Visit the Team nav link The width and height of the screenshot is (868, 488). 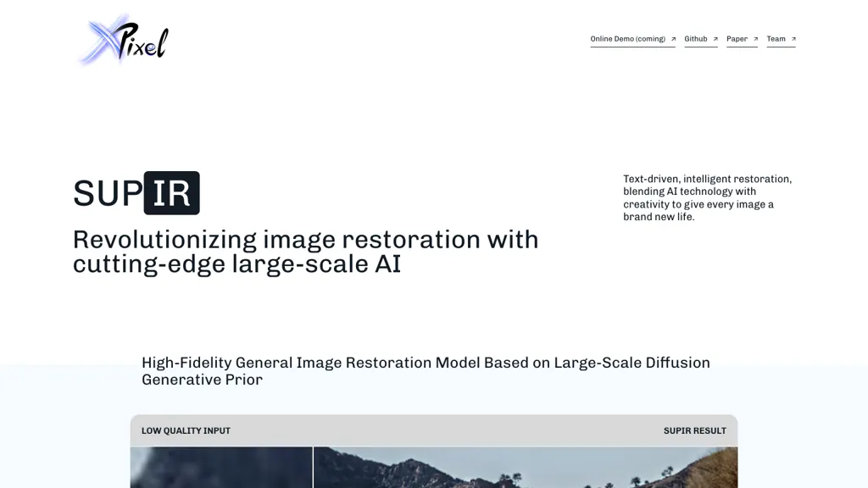point(776,39)
